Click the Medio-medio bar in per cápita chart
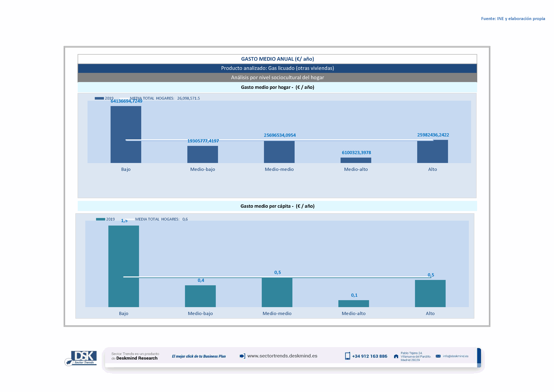This screenshot has height=392, width=554. pos(277,292)
